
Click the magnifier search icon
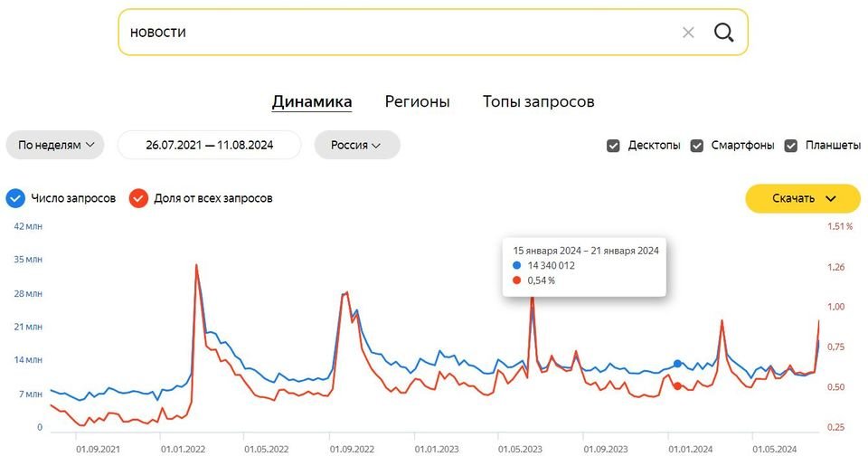(723, 33)
